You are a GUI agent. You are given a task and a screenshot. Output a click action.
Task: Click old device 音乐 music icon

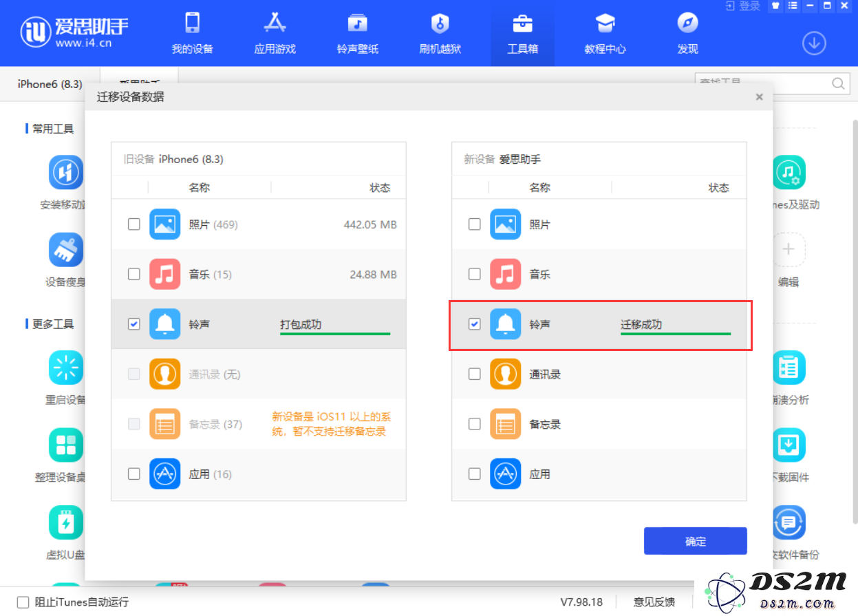point(165,274)
